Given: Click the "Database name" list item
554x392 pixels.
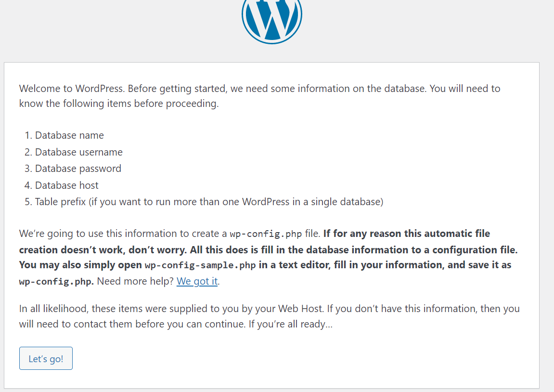Looking at the screenshot, I should (69, 136).
